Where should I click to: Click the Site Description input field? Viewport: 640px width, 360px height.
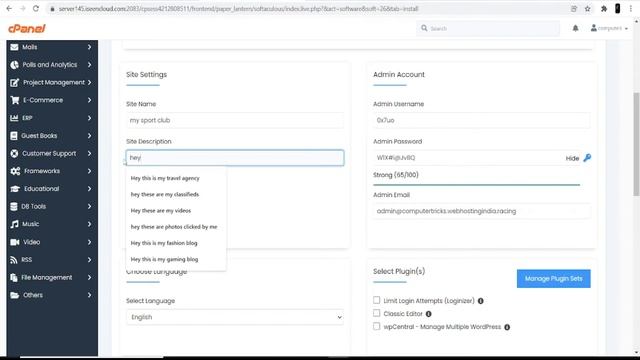click(x=235, y=158)
